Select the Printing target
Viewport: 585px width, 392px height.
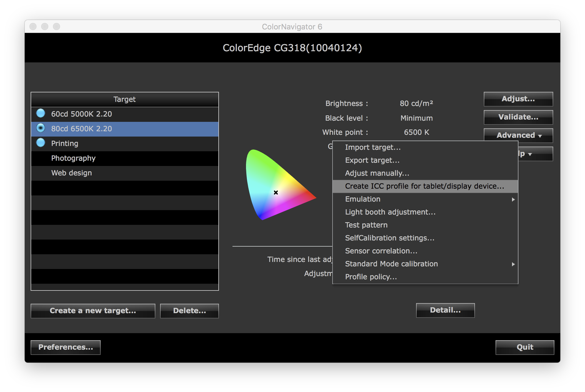125,144
